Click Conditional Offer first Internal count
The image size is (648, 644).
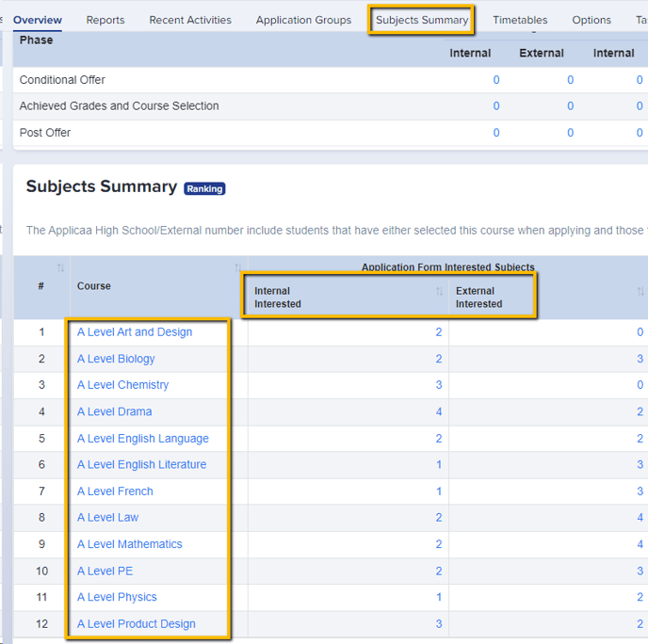(x=496, y=80)
